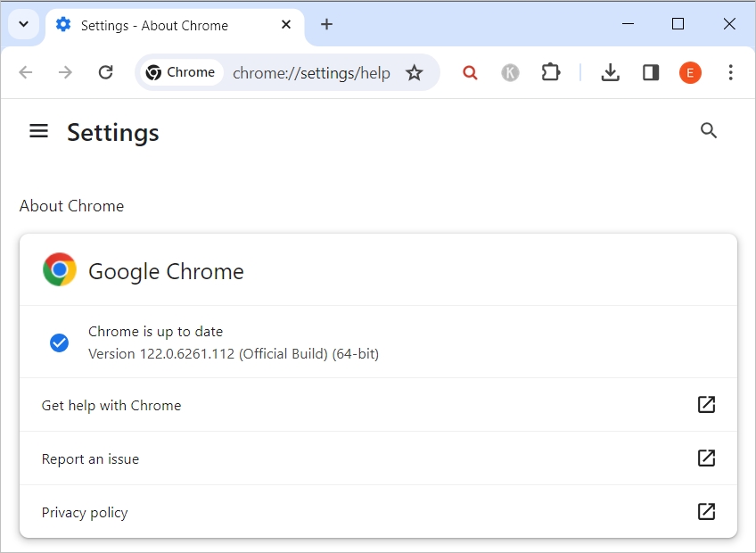This screenshot has width=756, height=553.
Task: Bookmark this page with the star icon
Action: click(415, 73)
